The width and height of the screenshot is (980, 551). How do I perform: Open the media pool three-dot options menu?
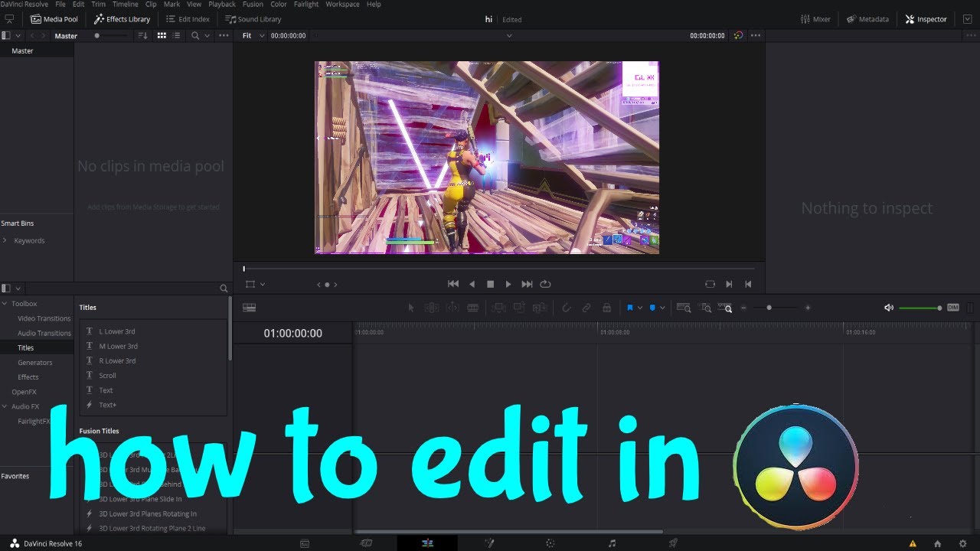click(224, 35)
